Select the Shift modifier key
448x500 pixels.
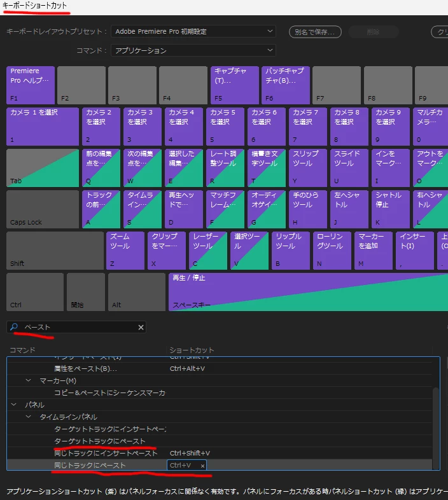tap(55, 251)
